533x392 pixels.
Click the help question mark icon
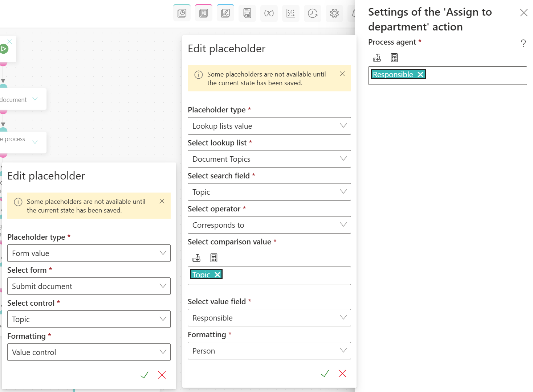point(523,44)
